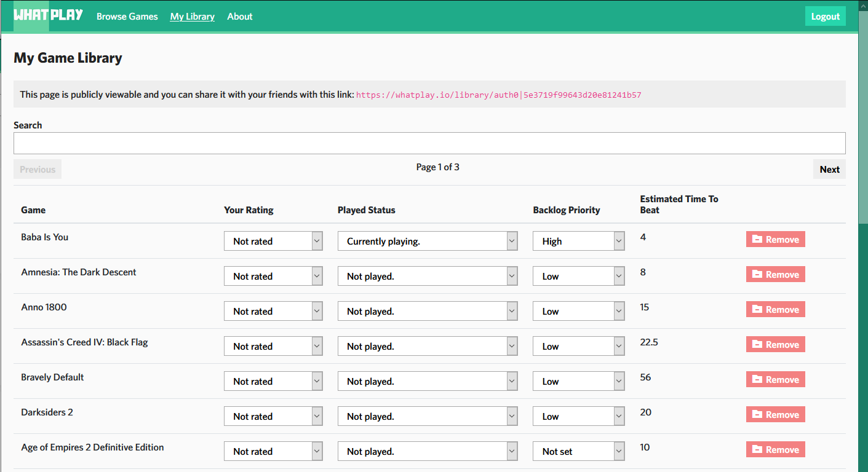Image resolution: width=868 pixels, height=472 pixels.
Task: Click the Anno 1800 game title
Action: pyautogui.click(x=44, y=307)
